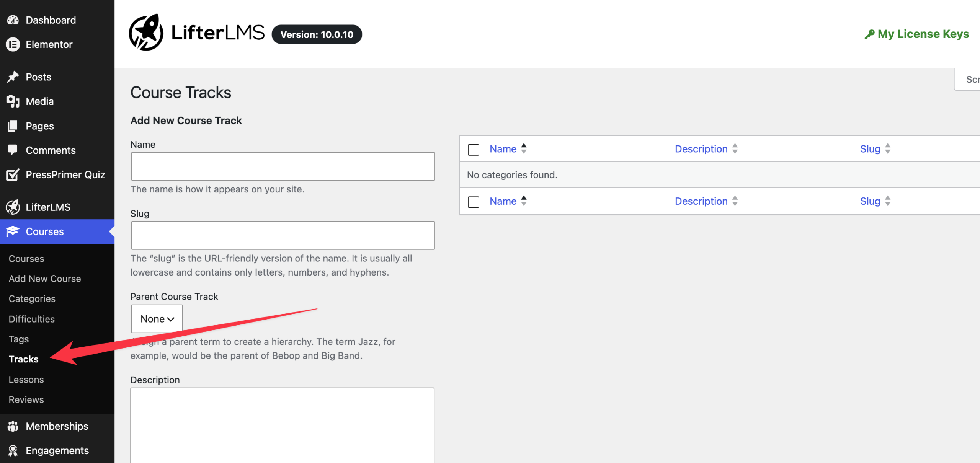Open Elementor menu item
This screenshot has height=463, width=980.
point(57,44)
